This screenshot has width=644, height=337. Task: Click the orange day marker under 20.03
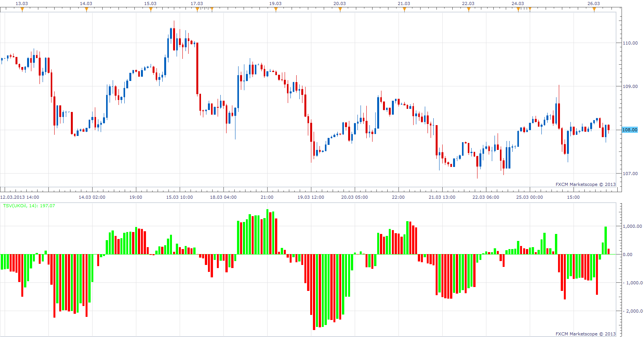pyautogui.click(x=340, y=10)
